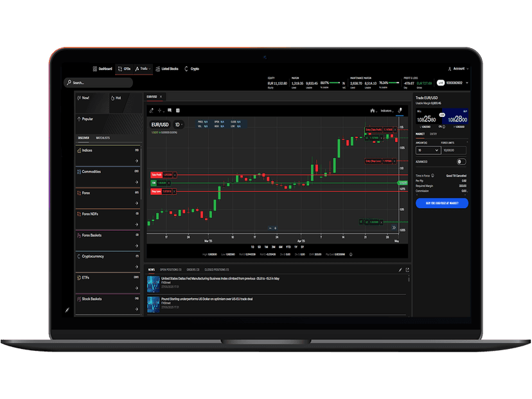Image resolution: width=532 pixels, height=399 pixels.
Task: Toggle the ADVANCED switch in the trade panel
Action: click(x=461, y=161)
